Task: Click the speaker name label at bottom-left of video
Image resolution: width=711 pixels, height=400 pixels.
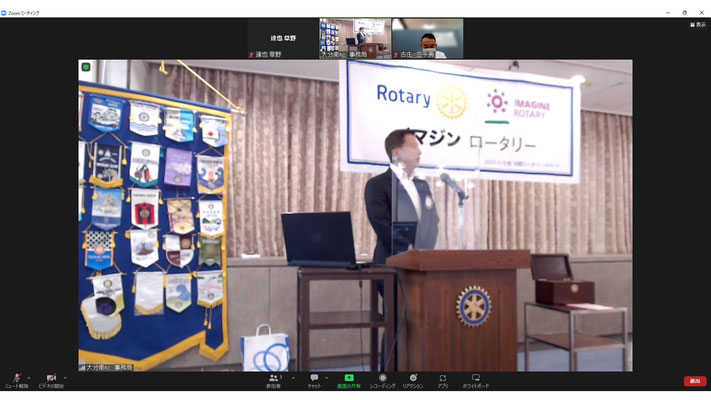Action: coord(106,367)
